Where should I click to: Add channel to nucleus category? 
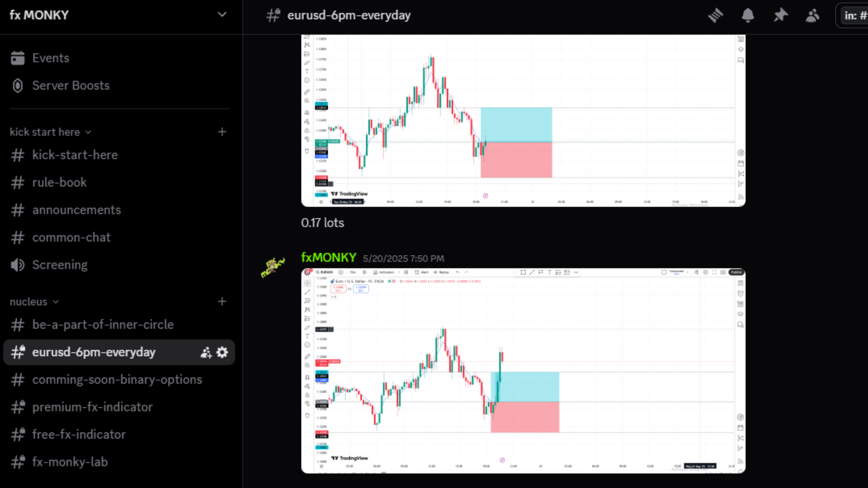click(x=222, y=301)
